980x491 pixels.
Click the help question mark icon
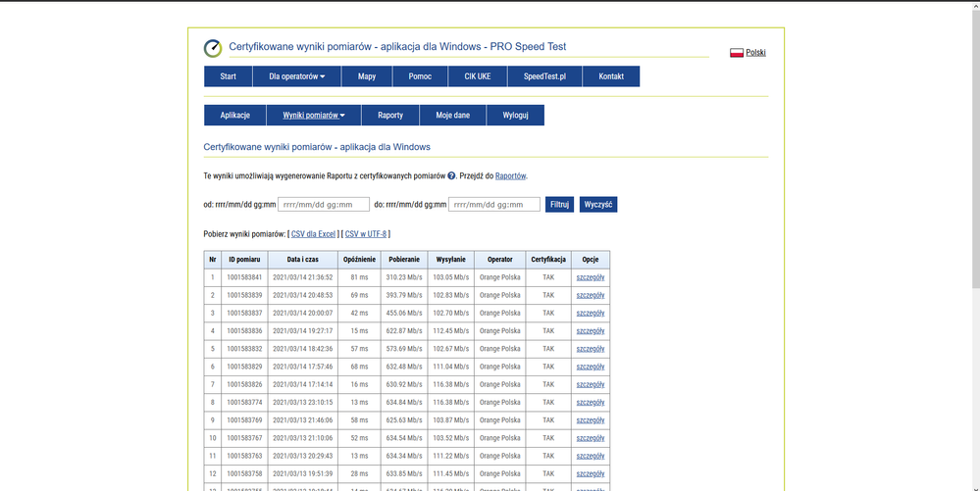tap(451, 176)
